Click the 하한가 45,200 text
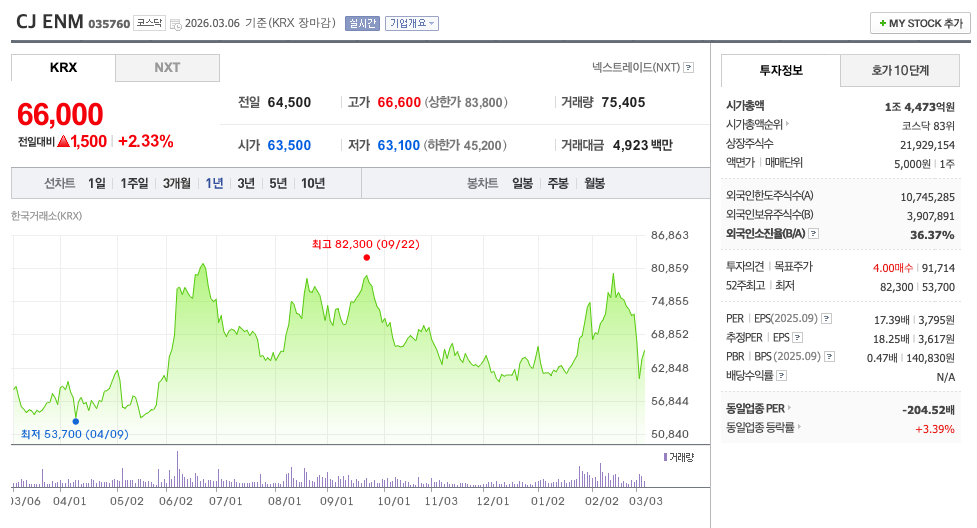 pos(465,145)
